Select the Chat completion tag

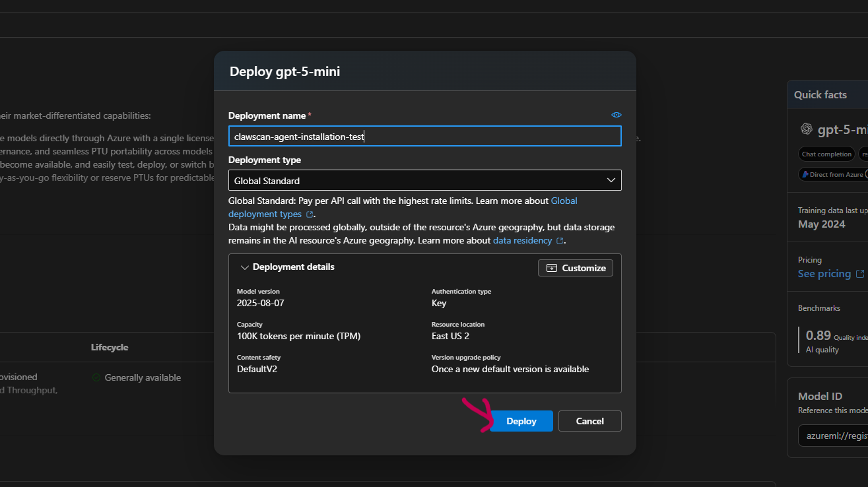826,154
